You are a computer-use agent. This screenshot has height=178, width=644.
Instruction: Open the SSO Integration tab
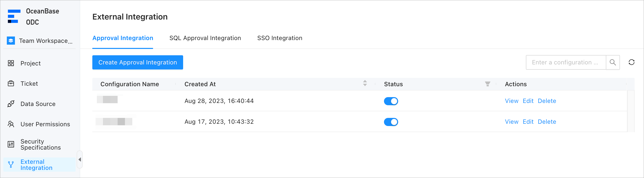tap(280, 38)
